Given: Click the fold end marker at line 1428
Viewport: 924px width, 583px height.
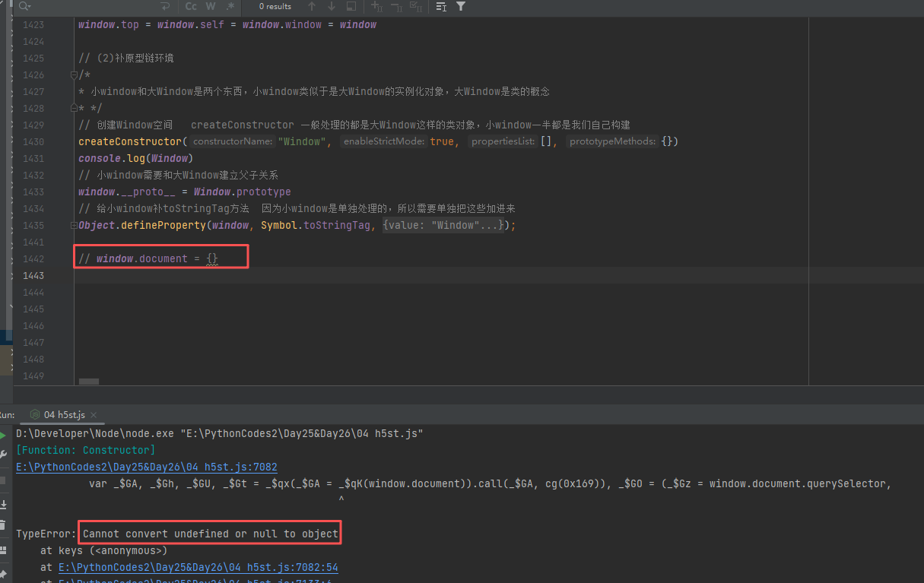Looking at the screenshot, I should click(x=74, y=109).
